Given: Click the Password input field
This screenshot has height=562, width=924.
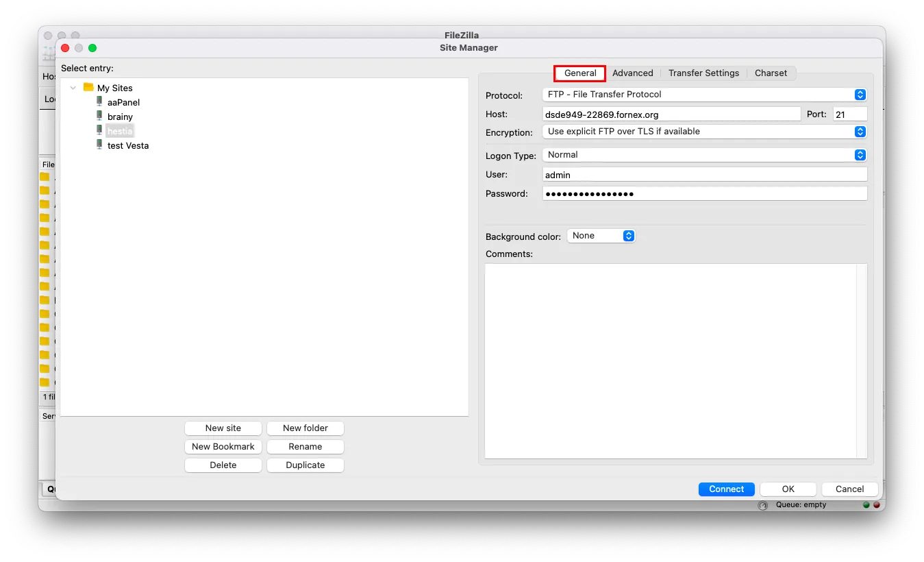Looking at the screenshot, I should click(705, 193).
